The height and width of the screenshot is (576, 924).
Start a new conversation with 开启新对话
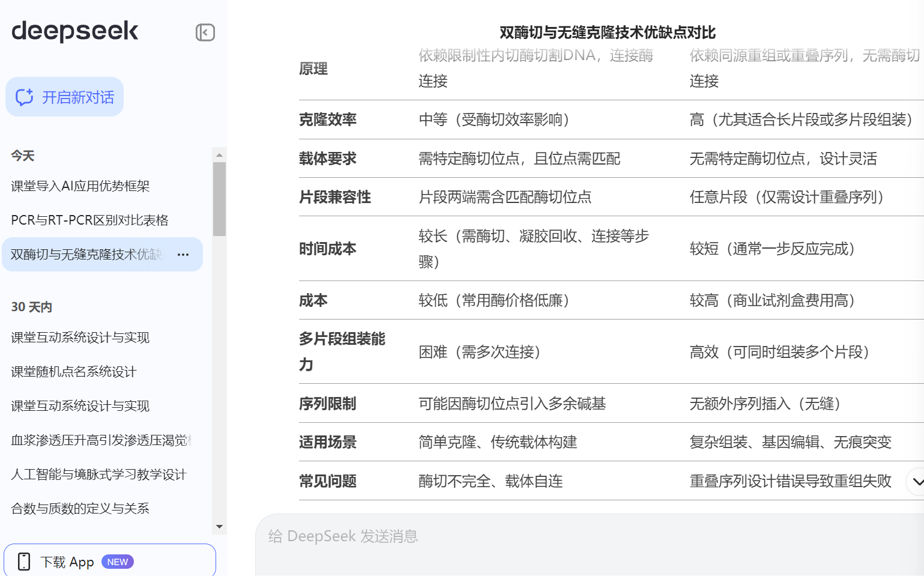(65, 97)
